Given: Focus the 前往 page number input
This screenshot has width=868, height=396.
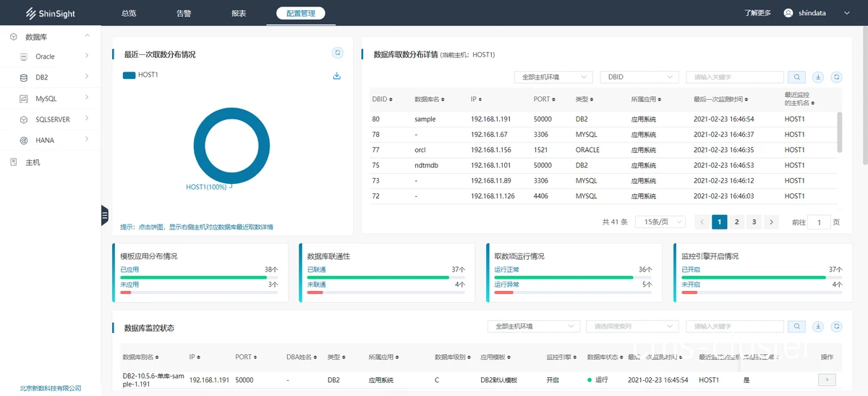Looking at the screenshot, I should pyautogui.click(x=819, y=222).
